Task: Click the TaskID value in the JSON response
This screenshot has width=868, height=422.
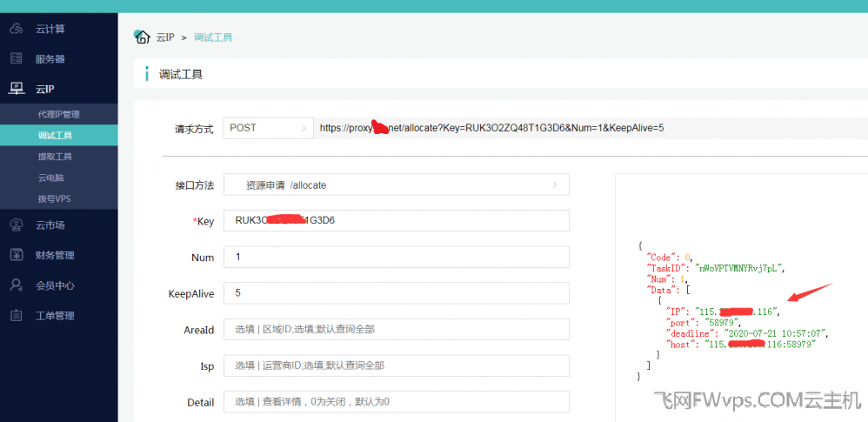Action: (x=740, y=268)
